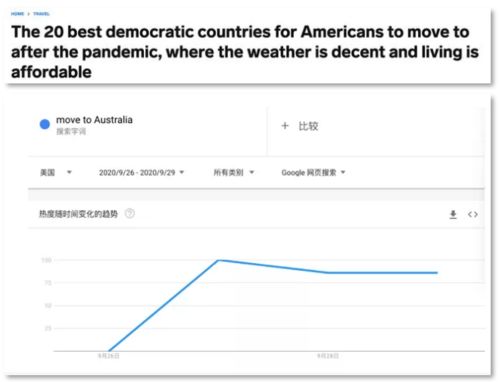Open help icon beside chart title
Screen dimensions: 499x382
(130, 213)
